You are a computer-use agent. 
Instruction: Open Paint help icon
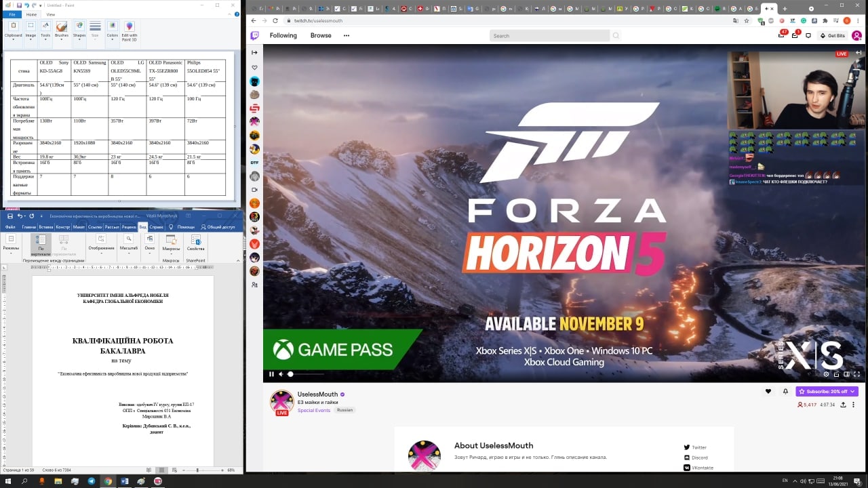click(237, 14)
